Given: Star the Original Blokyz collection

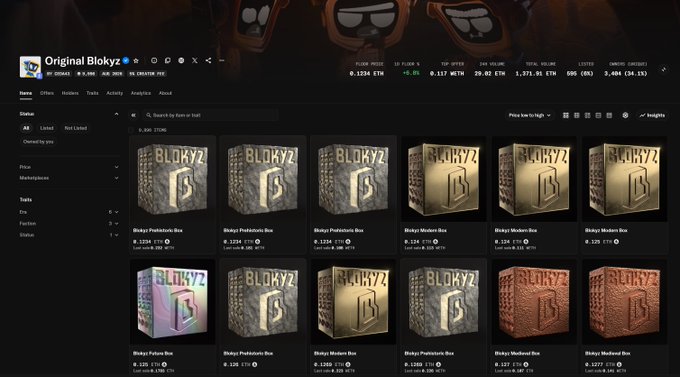Looking at the screenshot, I should click(136, 61).
